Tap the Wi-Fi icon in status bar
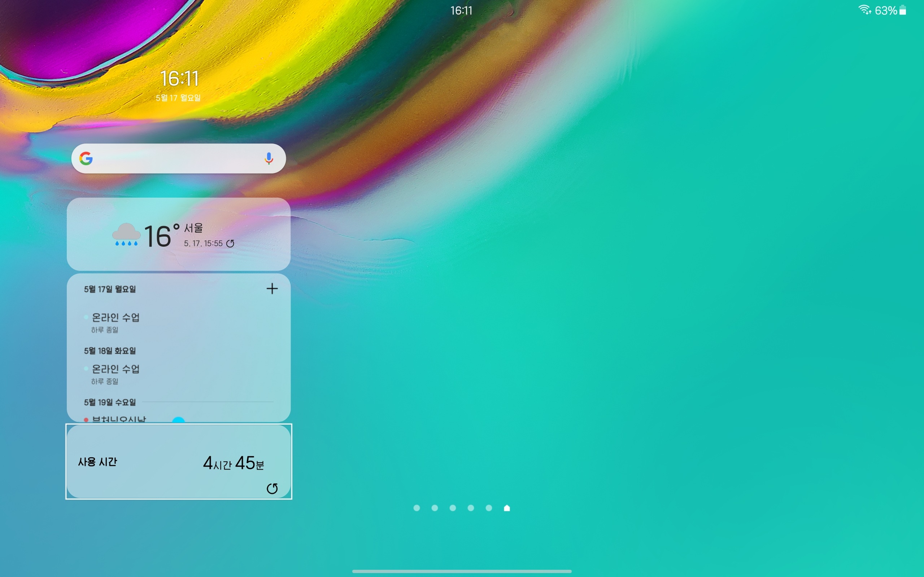 pos(864,10)
